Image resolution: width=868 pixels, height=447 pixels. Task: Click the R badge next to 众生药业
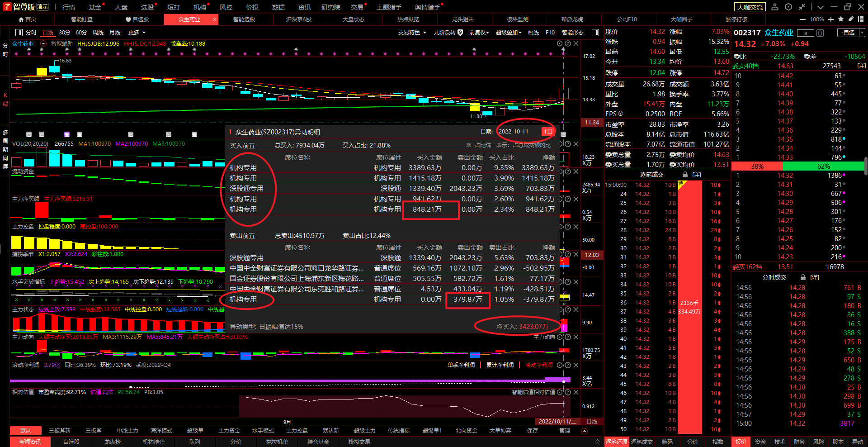[x=805, y=33]
